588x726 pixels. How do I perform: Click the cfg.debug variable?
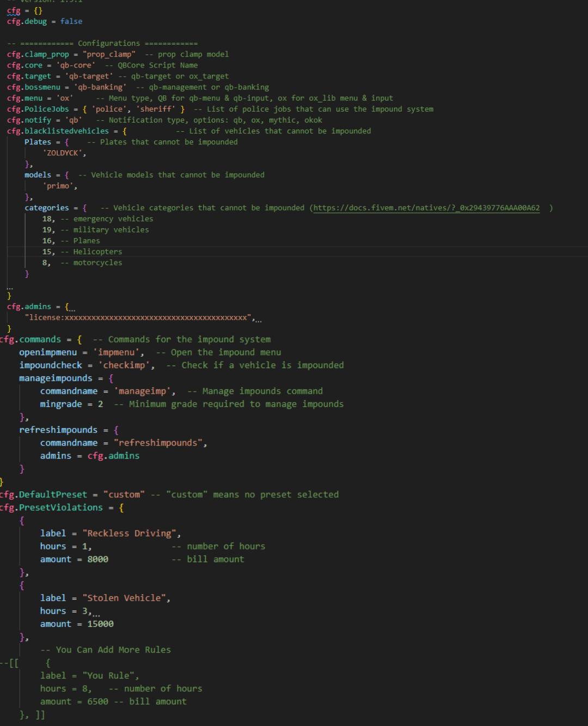[x=27, y=21]
